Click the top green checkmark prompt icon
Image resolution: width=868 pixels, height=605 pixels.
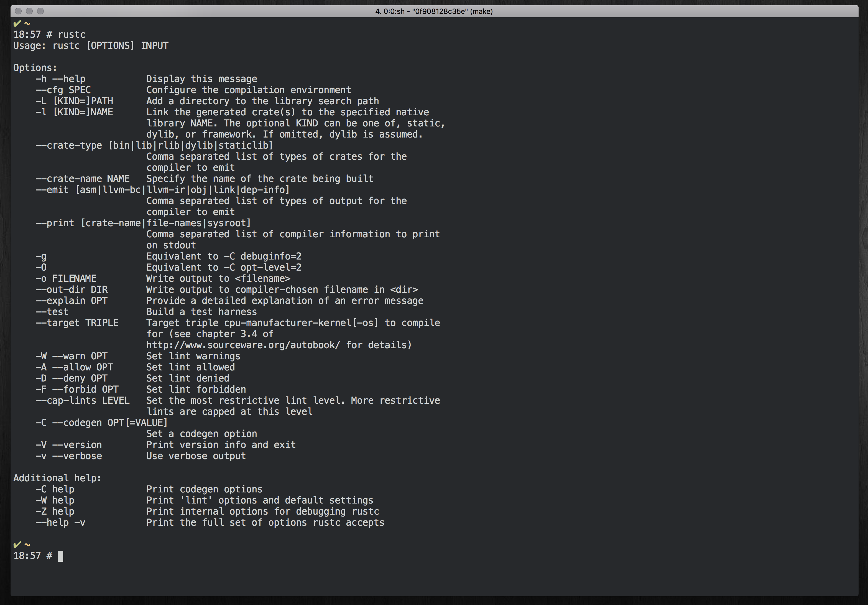click(17, 24)
